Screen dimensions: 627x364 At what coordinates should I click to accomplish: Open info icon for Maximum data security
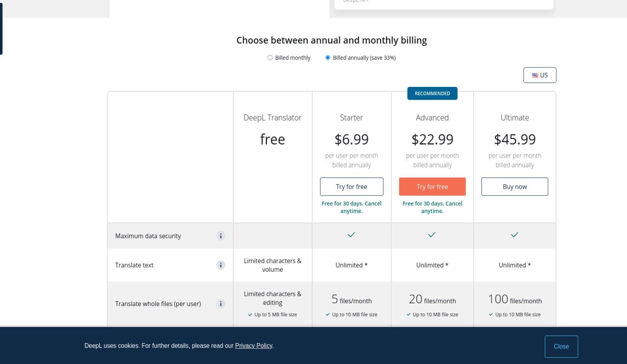pyautogui.click(x=221, y=236)
